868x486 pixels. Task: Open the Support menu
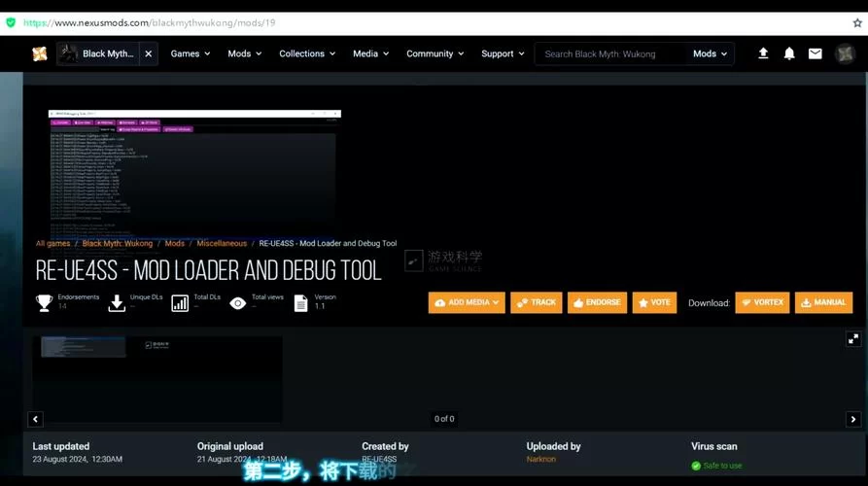[503, 54]
